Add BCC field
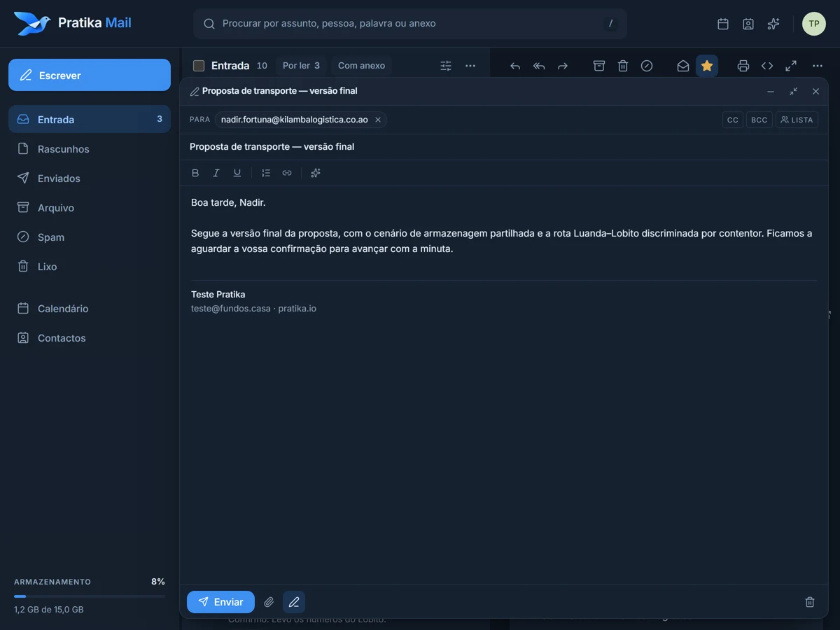Image resolution: width=840 pixels, height=630 pixels. 759,120
